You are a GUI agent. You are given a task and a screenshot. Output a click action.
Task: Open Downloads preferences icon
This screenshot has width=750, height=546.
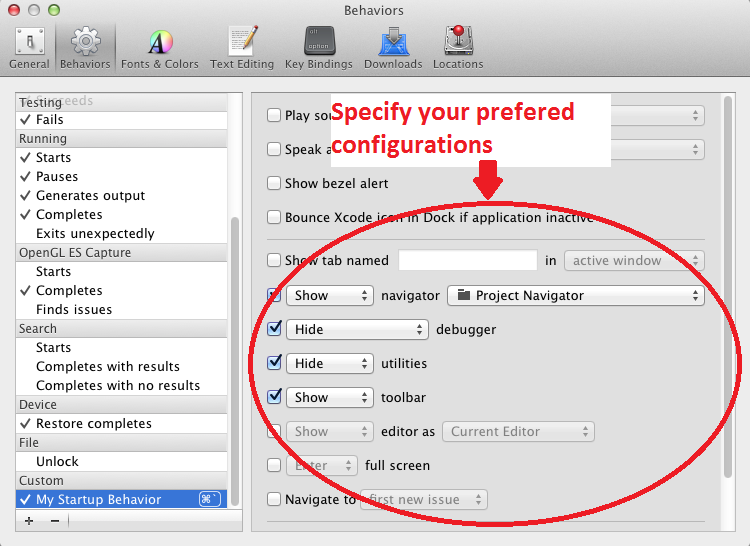click(x=393, y=48)
